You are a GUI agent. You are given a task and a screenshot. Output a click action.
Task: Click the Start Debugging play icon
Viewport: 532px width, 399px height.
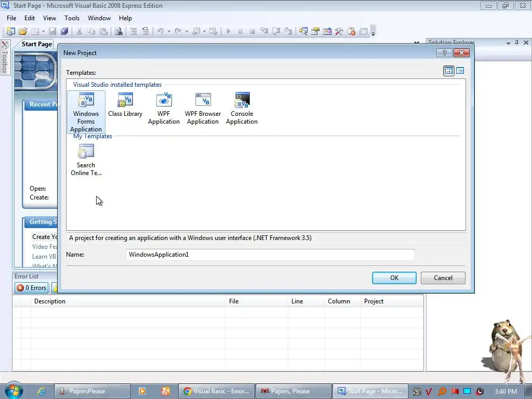tap(229, 31)
